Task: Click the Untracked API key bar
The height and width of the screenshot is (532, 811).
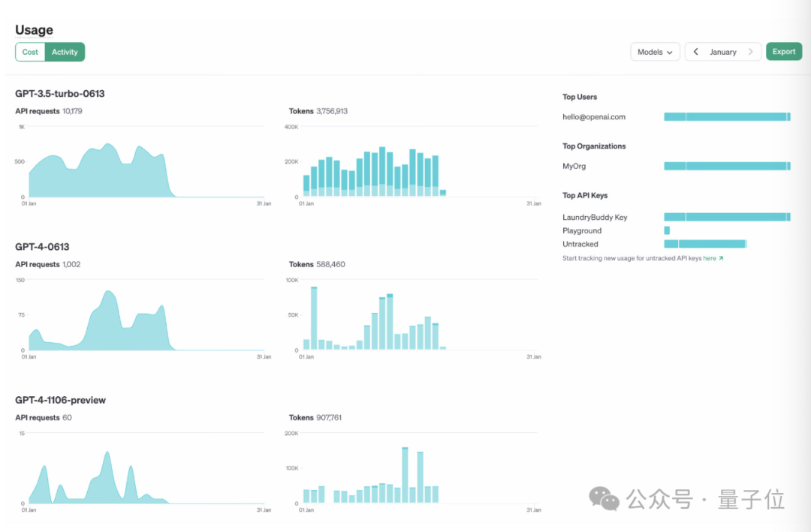Action: point(704,244)
